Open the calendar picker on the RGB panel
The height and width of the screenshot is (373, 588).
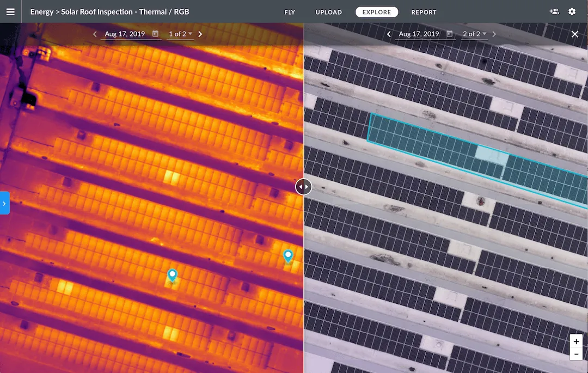click(x=449, y=34)
